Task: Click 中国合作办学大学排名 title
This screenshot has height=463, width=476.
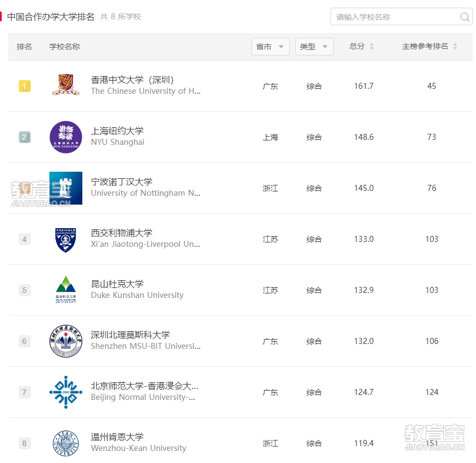Action: [51, 16]
